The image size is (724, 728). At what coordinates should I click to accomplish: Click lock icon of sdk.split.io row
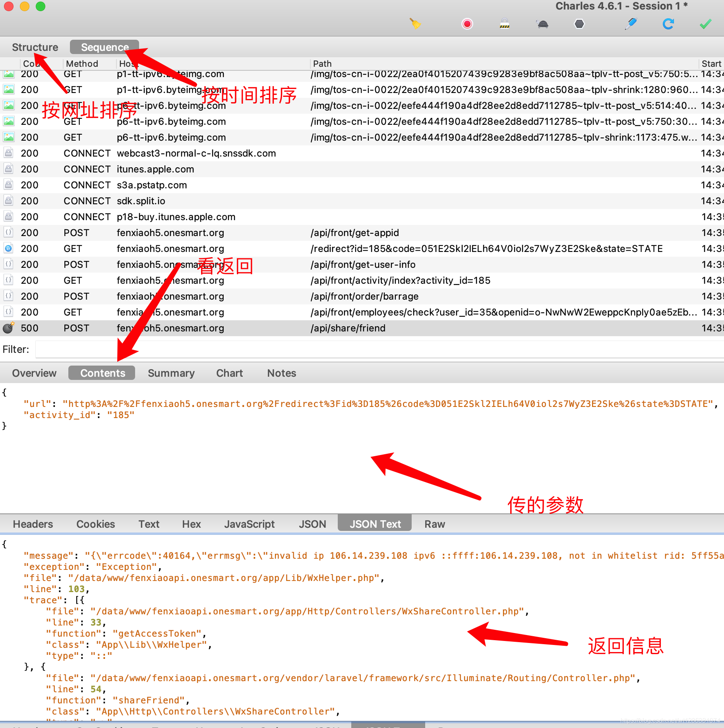tap(8, 201)
